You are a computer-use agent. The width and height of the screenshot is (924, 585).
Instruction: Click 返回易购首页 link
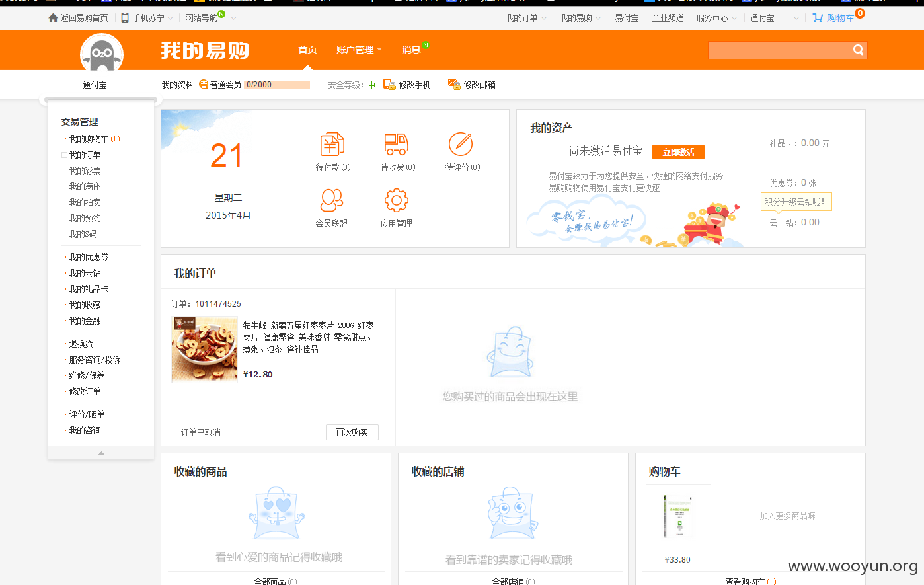(x=84, y=18)
